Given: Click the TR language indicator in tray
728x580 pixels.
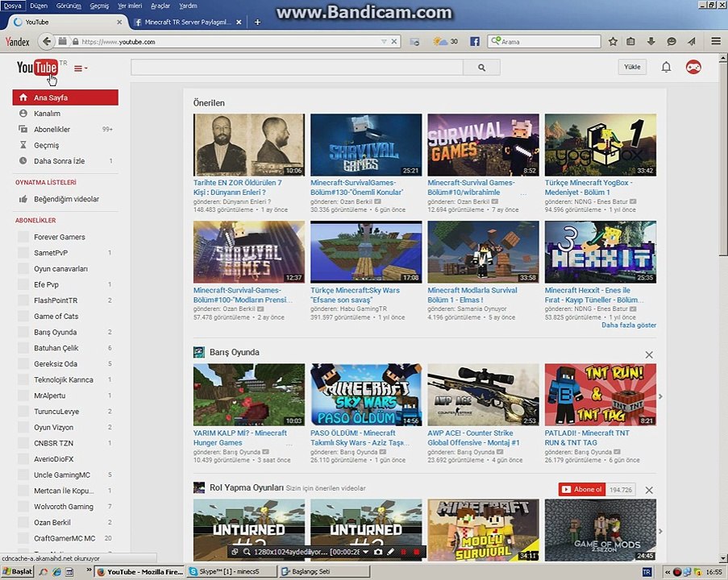Looking at the screenshot, I should click(x=647, y=572).
